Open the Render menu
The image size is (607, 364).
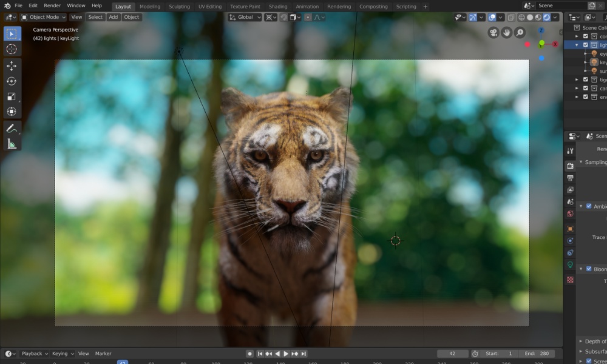(x=52, y=5)
